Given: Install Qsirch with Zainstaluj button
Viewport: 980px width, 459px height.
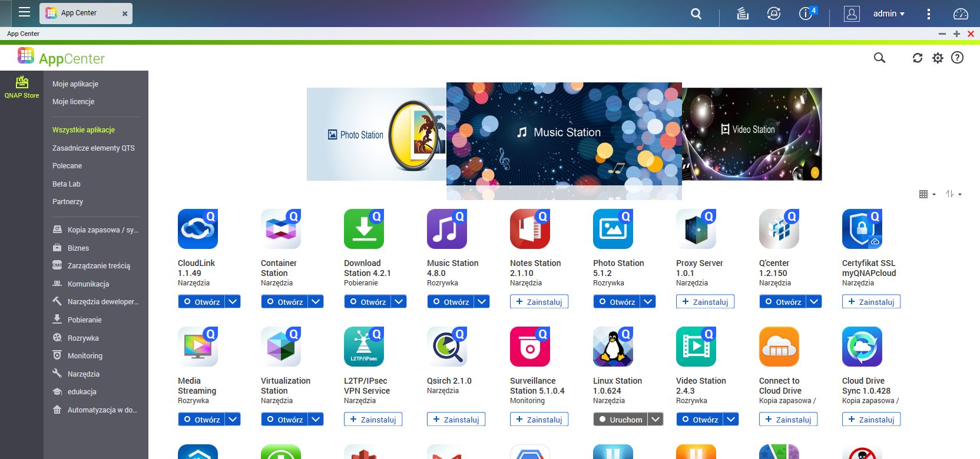Looking at the screenshot, I should (x=456, y=420).
